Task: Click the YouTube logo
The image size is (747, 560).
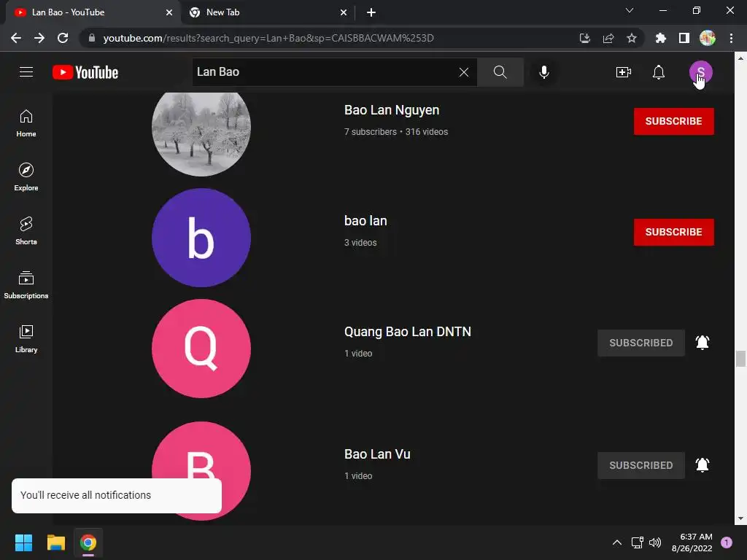Action: [x=85, y=72]
